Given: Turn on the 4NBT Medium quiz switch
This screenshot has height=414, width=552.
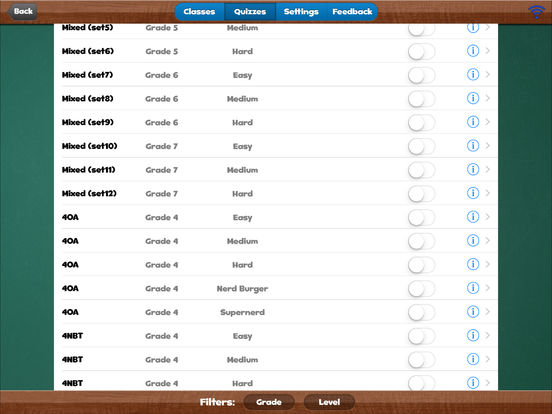Looking at the screenshot, I should click(421, 360).
